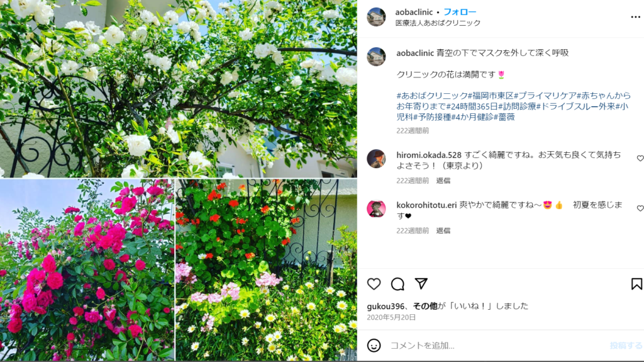View hiromi.okada.528 profile picture
The width and height of the screenshot is (644, 362).
(x=376, y=159)
